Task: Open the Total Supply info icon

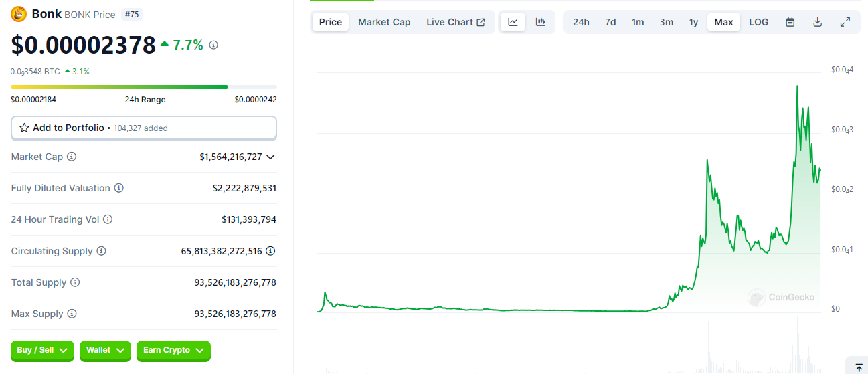Action: pyautogui.click(x=75, y=282)
